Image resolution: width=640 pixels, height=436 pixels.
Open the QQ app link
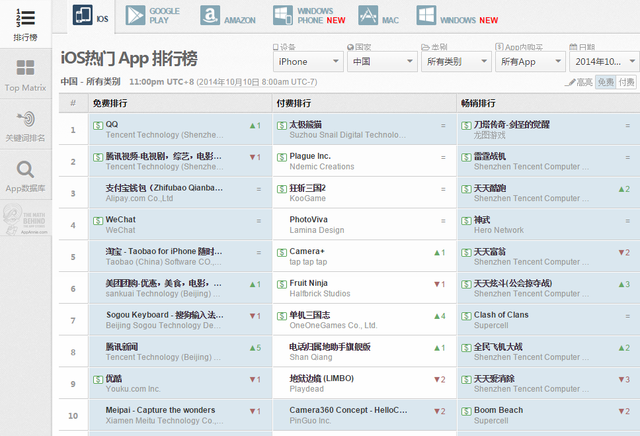click(x=112, y=124)
